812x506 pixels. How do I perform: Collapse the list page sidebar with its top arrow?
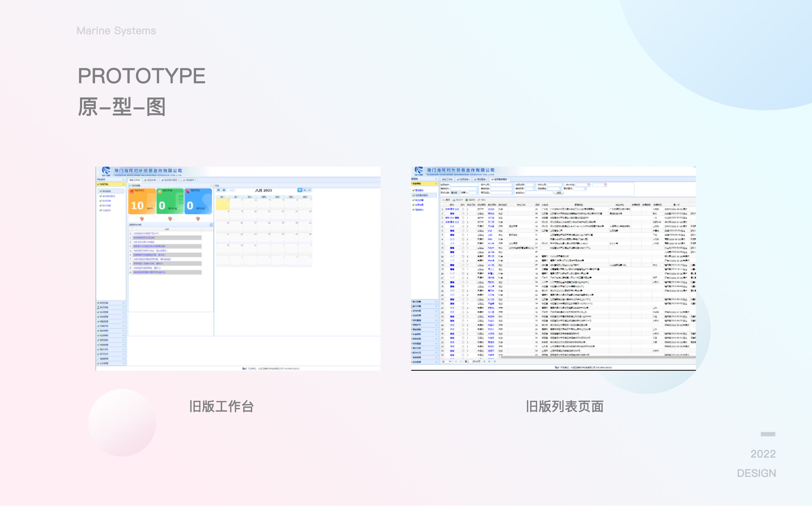point(436,179)
